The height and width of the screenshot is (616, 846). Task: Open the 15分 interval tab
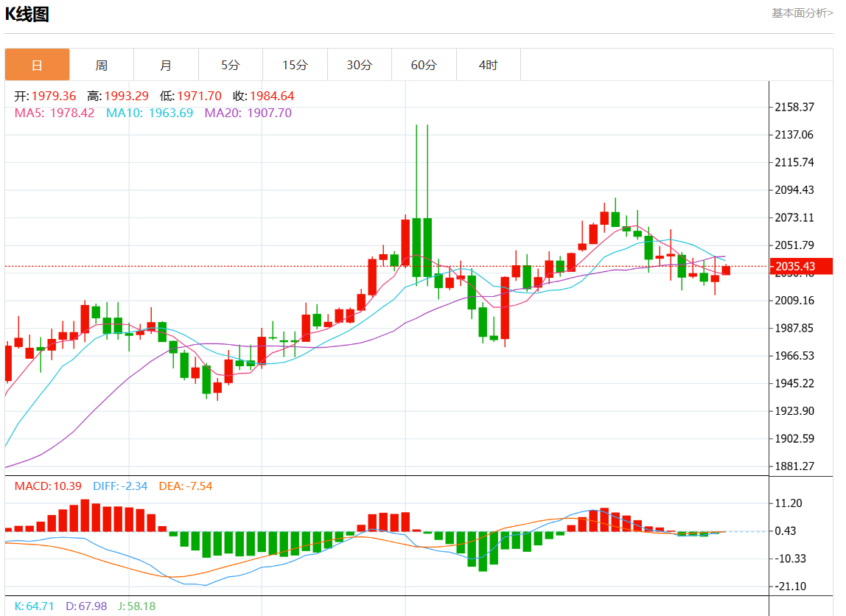click(x=295, y=65)
